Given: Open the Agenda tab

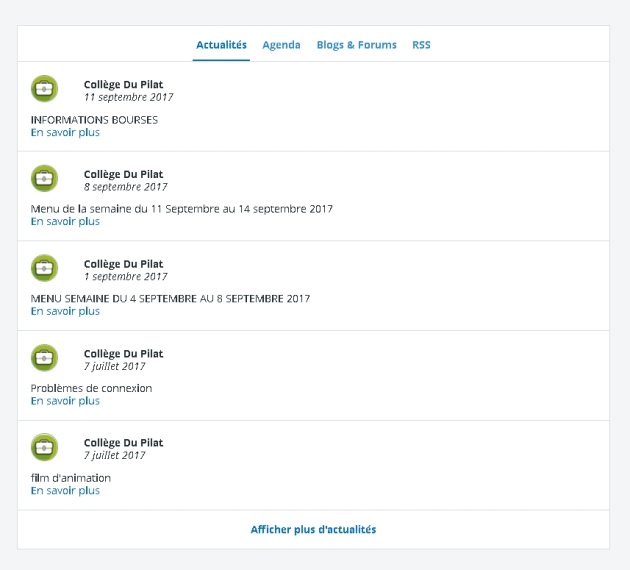Looking at the screenshot, I should pyautogui.click(x=281, y=45).
